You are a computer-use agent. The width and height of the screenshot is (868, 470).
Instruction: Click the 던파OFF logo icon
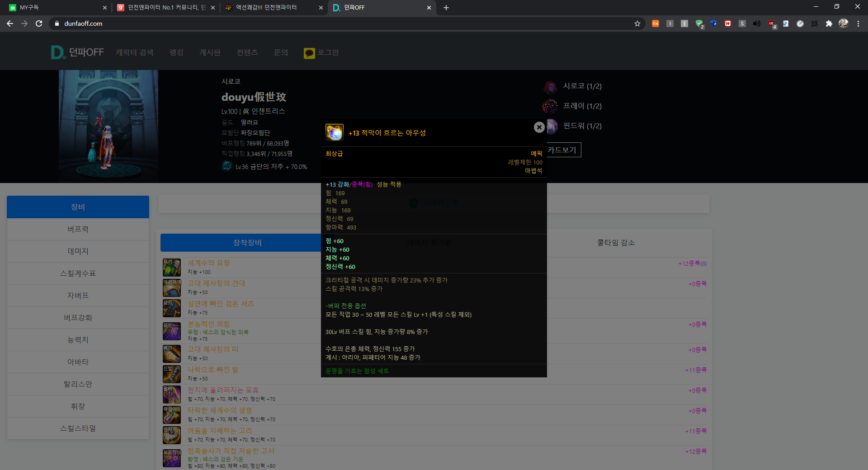[57, 52]
